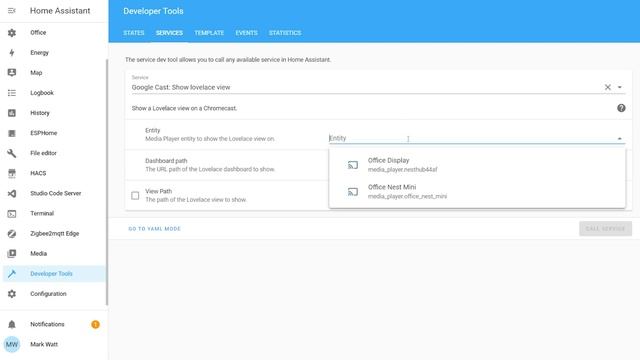Switch to the Services tab
The width and height of the screenshot is (640, 360).
point(169,33)
